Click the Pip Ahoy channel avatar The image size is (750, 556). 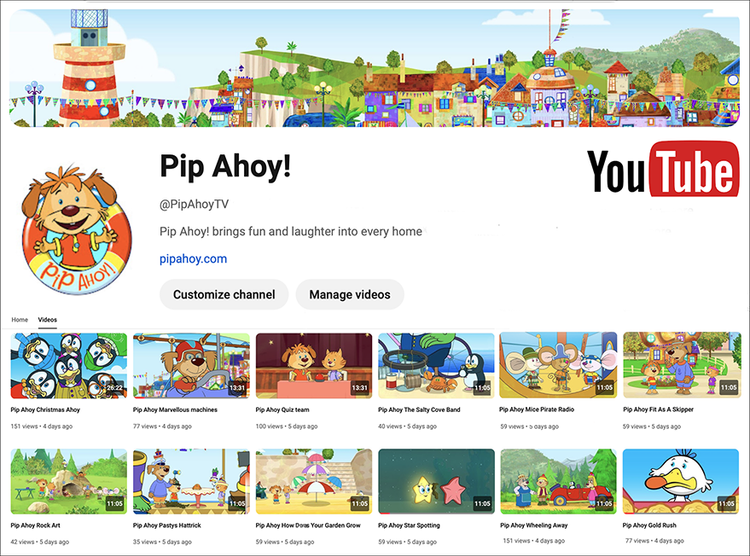click(76, 230)
